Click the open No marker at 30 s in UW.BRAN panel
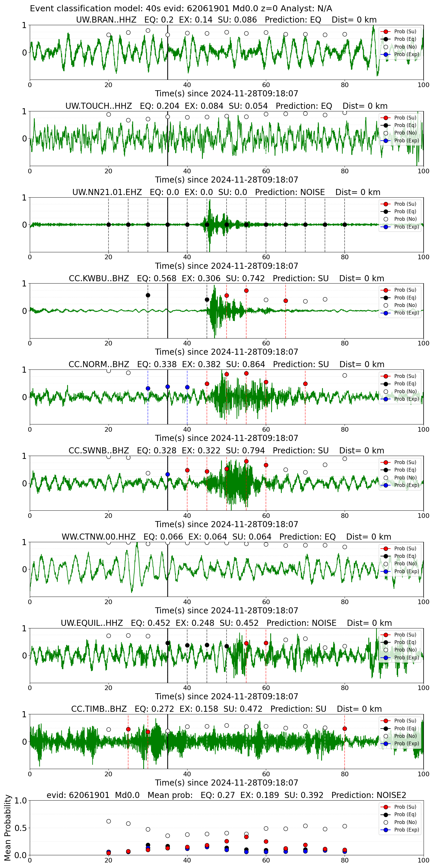 tap(148, 30)
